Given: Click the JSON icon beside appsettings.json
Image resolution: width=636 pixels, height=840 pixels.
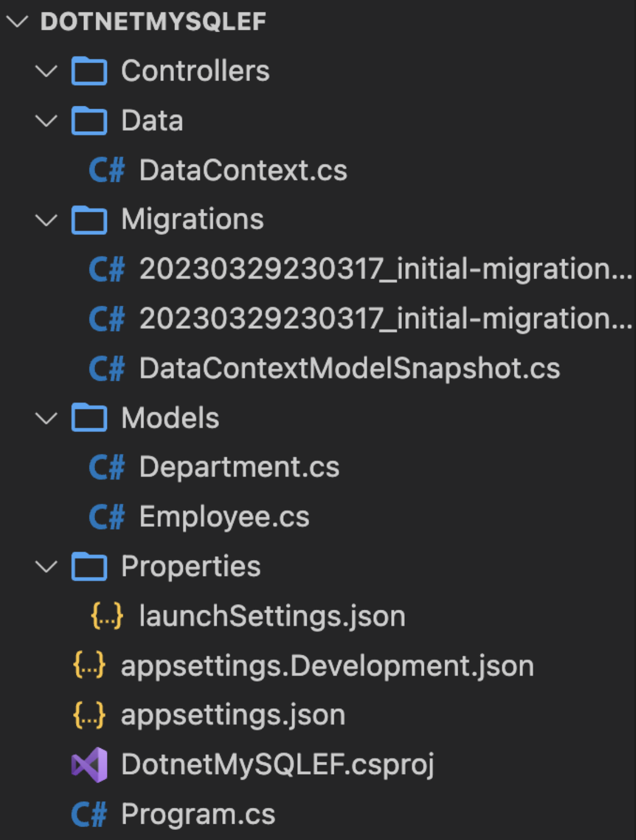Looking at the screenshot, I should tap(89, 715).
